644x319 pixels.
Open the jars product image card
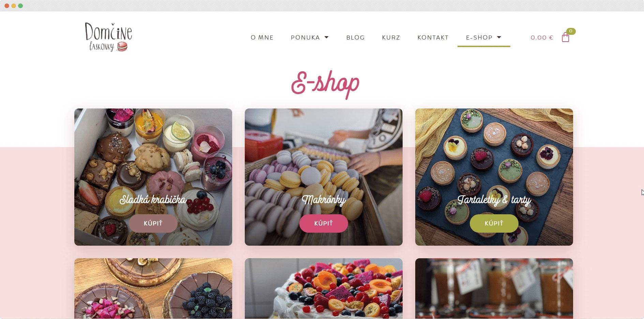494,289
